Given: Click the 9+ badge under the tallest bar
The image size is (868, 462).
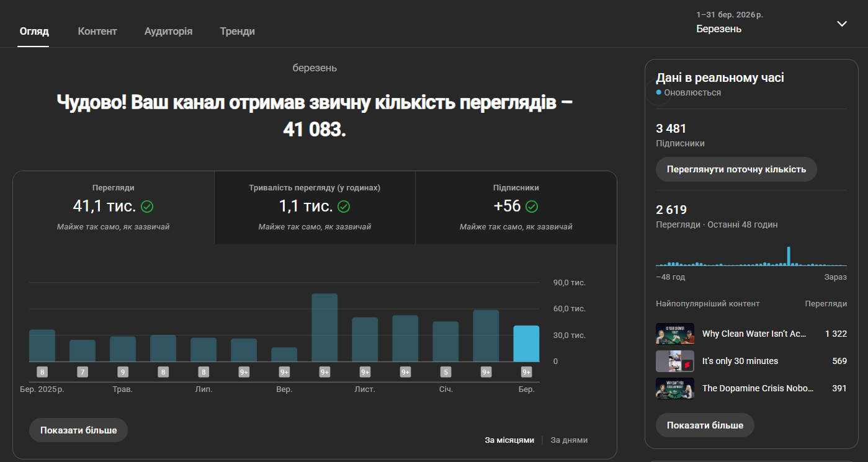Looking at the screenshot, I should [x=324, y=372].
